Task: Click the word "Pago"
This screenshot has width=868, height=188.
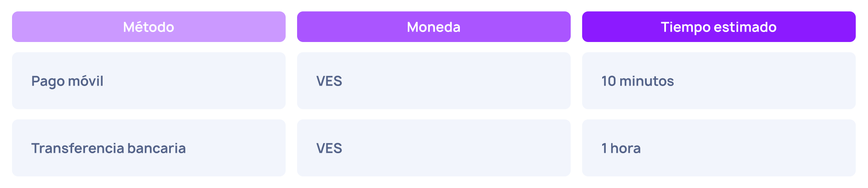Action: pyautogui.click(x=48, y=82)
